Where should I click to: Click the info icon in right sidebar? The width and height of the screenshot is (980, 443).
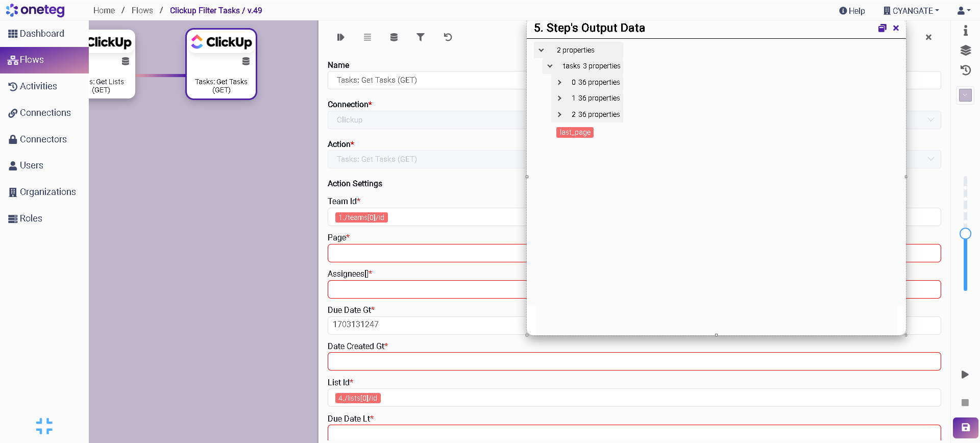pyautogui.click(x=965, y=31)
